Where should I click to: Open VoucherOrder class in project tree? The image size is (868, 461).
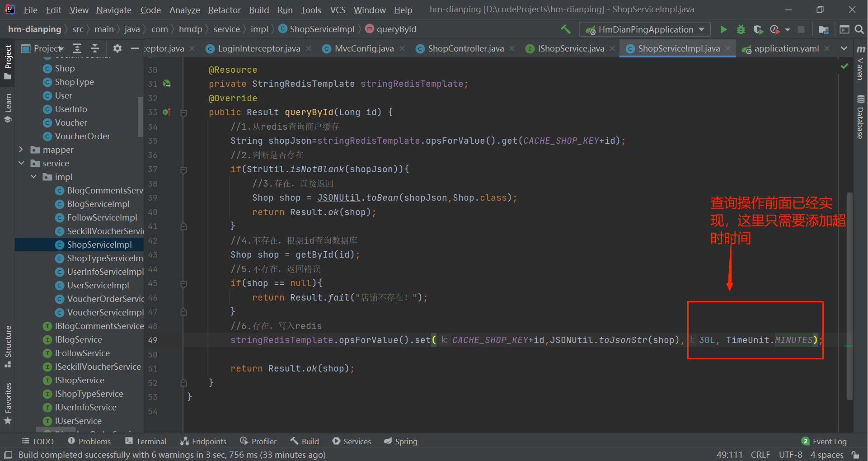(x=82, y=136)
